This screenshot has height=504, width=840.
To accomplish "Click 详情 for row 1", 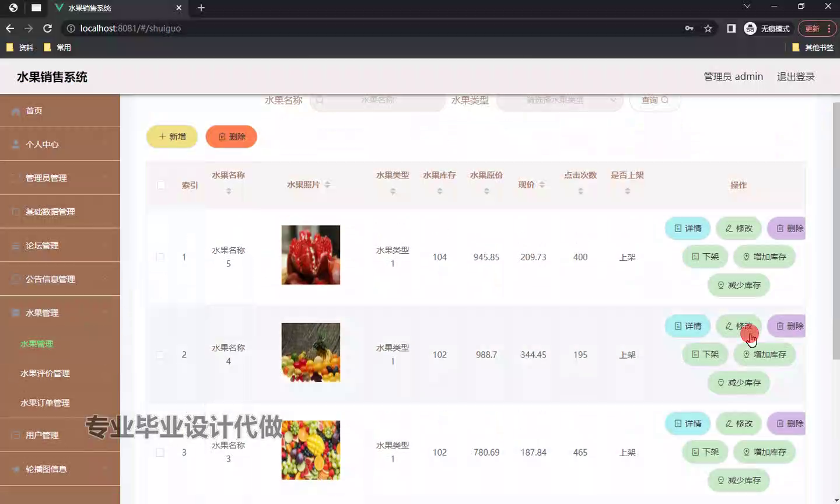I will [x=688, y=228].
